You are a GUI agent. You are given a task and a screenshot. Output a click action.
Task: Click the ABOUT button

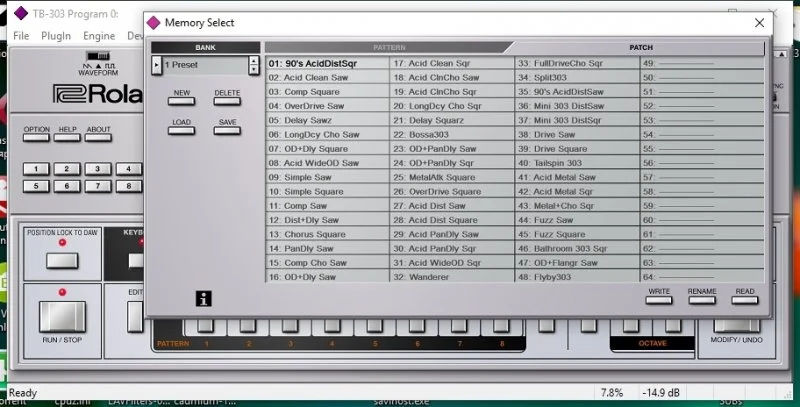coord(98,138)
